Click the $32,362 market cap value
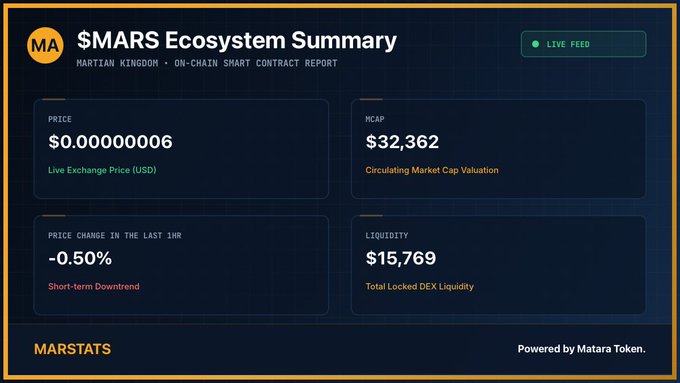Image resolution: width=680 pixels, height=383 pixels. pyautogui.click(x=402, y=142)
